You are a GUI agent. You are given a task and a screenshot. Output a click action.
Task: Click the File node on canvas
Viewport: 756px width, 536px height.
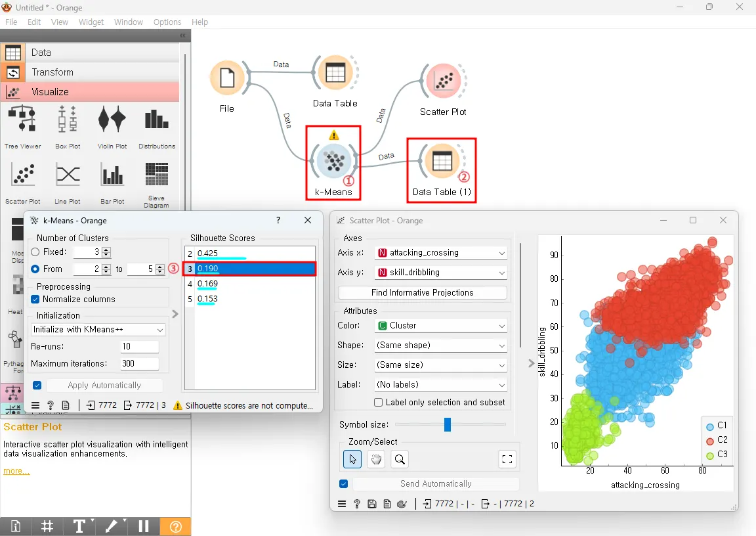tap(227, 78)
